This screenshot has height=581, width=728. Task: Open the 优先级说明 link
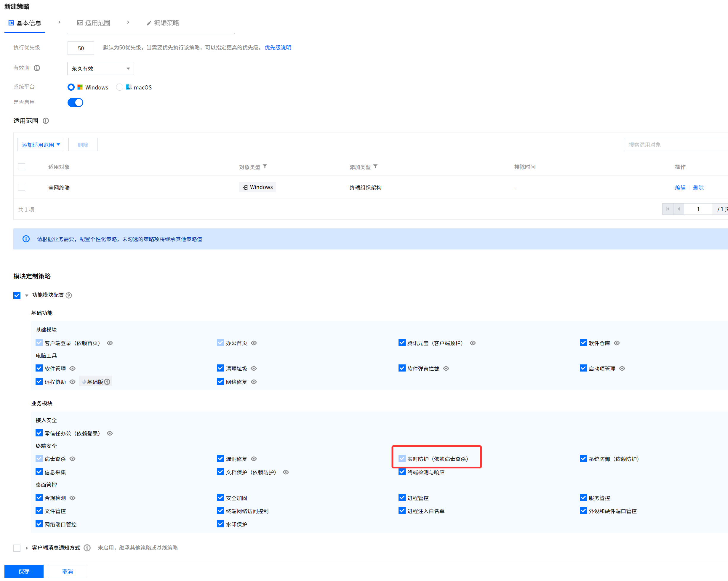pos(278,48)
